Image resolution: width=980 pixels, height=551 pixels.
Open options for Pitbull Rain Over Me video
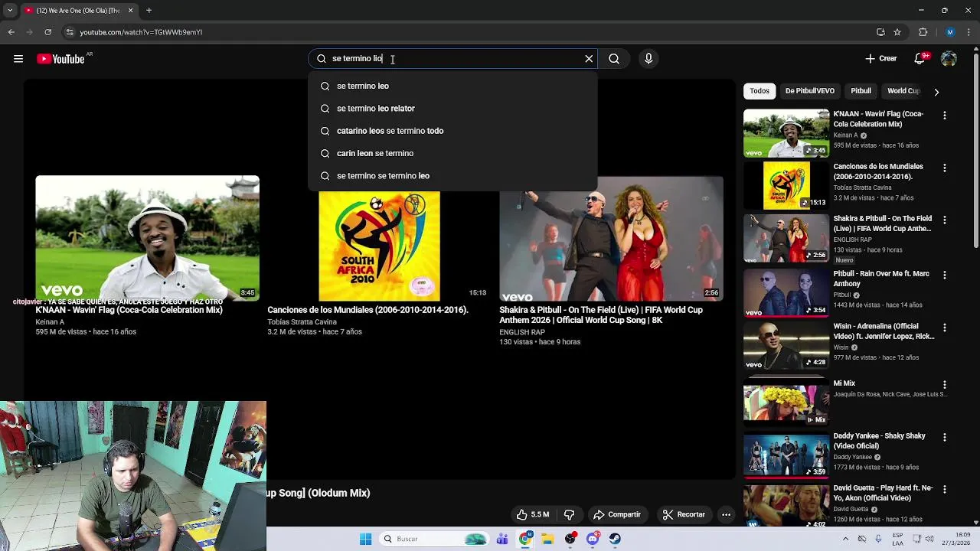[x=945, y=275]
